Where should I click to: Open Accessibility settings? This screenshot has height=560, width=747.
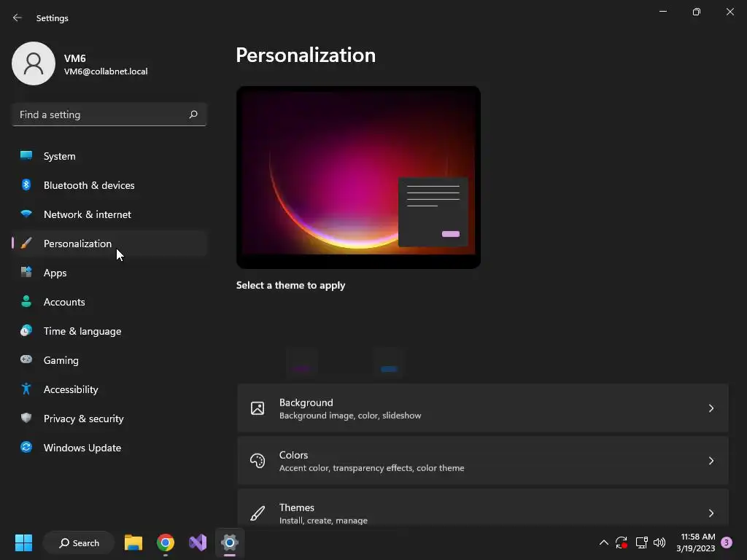109,389
